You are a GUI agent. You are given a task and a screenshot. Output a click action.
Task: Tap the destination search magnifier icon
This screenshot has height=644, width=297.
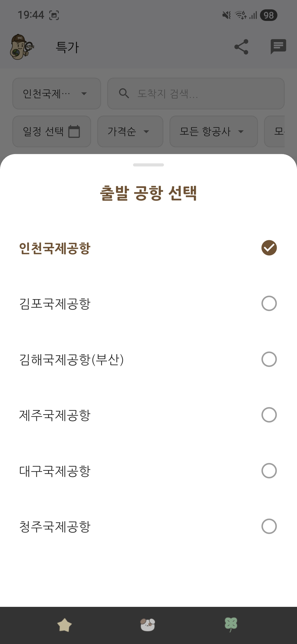click(x=124, y=94)
